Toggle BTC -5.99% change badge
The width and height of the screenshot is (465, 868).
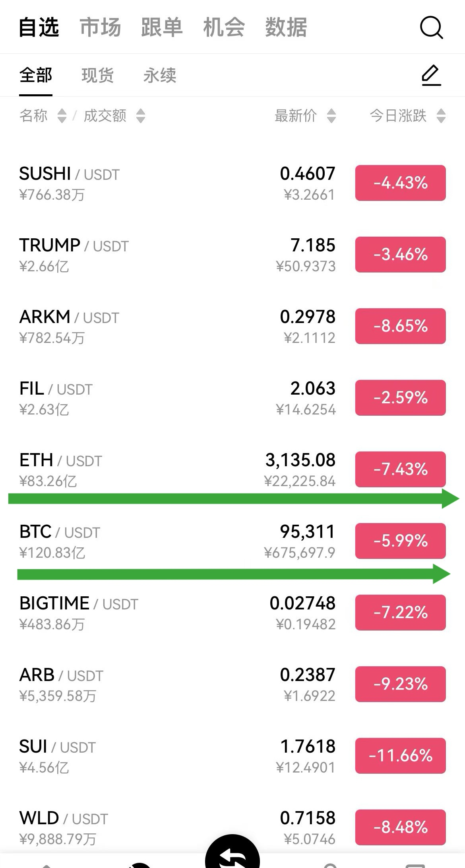pyautogui.click(x=400, y=541)
